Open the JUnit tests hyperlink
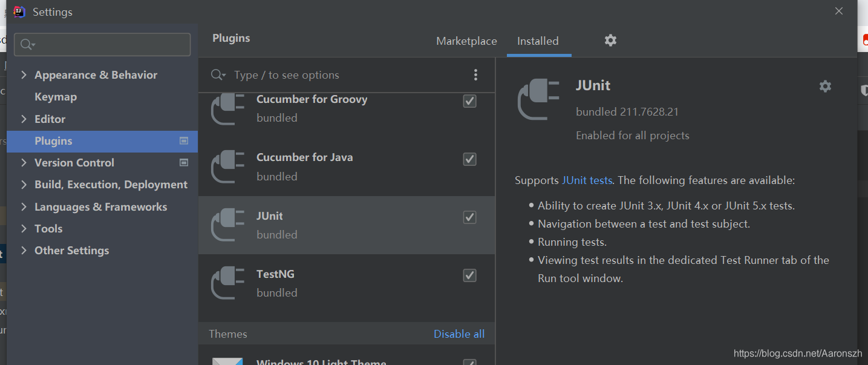 [x=587, y=180]
